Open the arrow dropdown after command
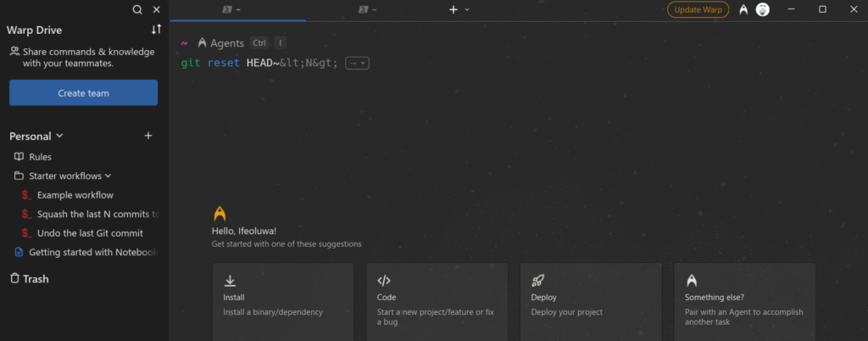This screenshot has width=868, height=341. click(357, 63)
